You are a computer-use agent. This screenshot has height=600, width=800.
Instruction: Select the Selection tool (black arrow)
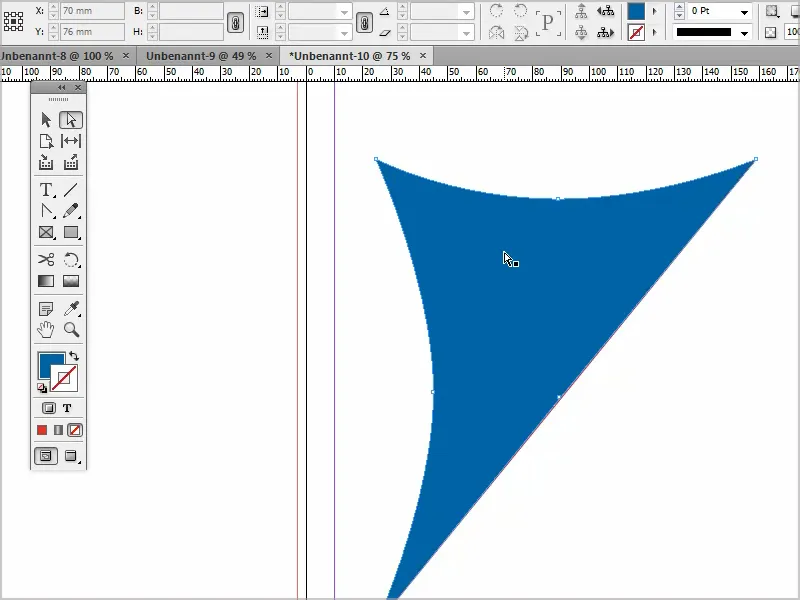46,120
